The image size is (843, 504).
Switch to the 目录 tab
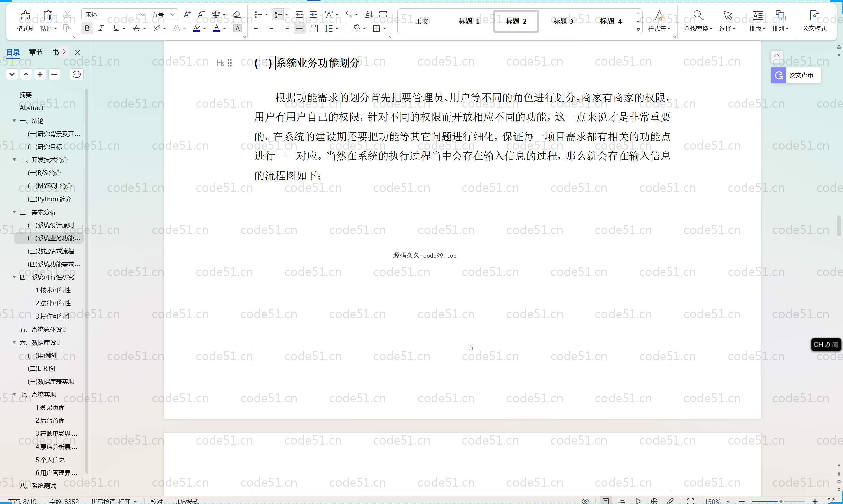[x=13, y=52]
